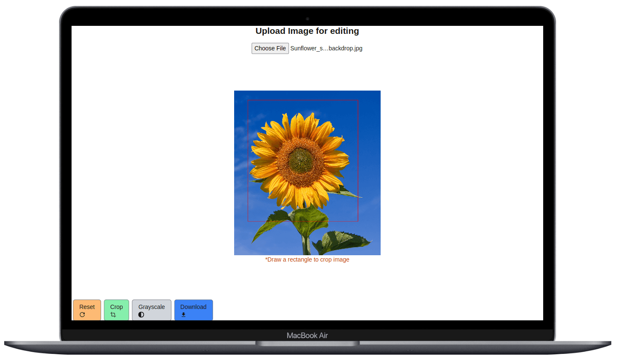This screenshot has width=619, height=364.
Task: Click the Sunflower backdrop filename text
Action: tap(326, 48)
